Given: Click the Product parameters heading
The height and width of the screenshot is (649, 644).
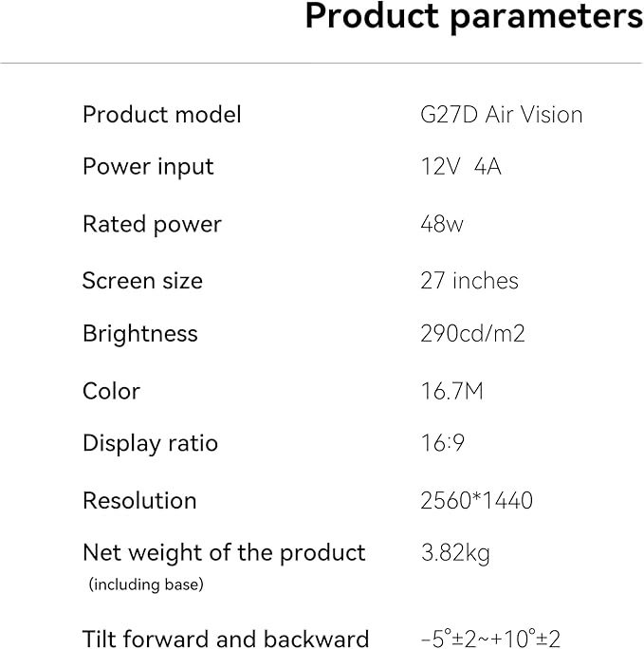Looking at the screenshot, I should [x=473, y=18].
